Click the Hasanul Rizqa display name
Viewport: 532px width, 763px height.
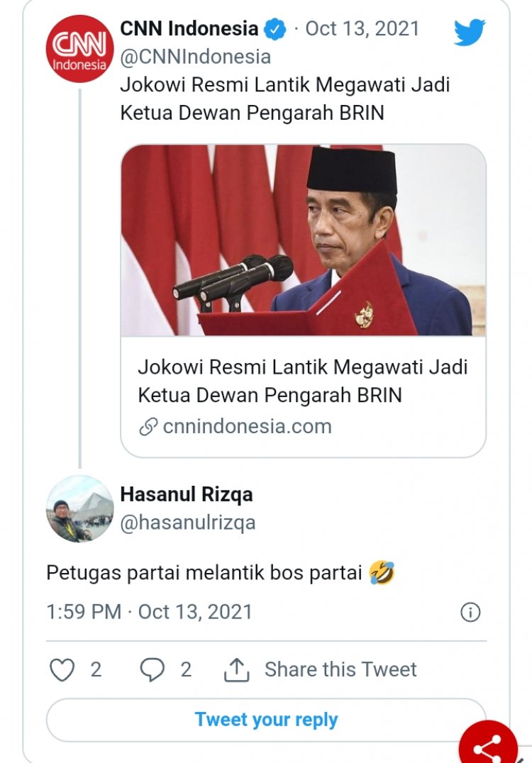186,494
